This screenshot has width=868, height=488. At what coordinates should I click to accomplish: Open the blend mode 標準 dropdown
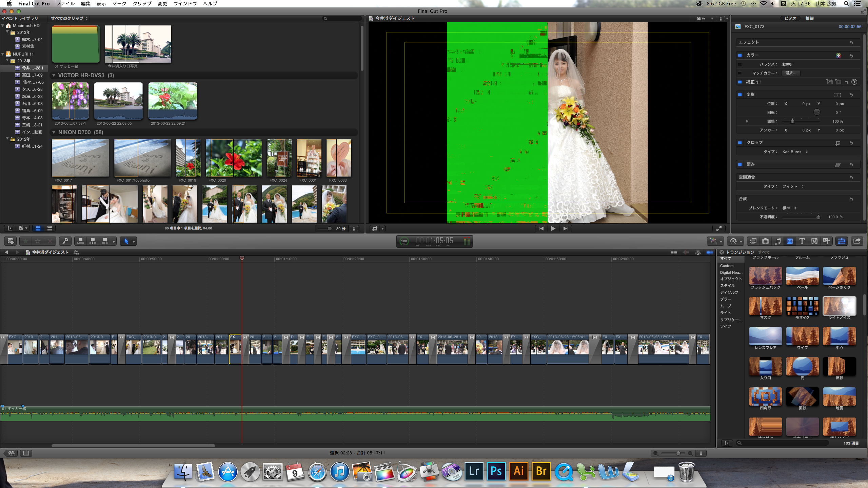tap(789, 208)
